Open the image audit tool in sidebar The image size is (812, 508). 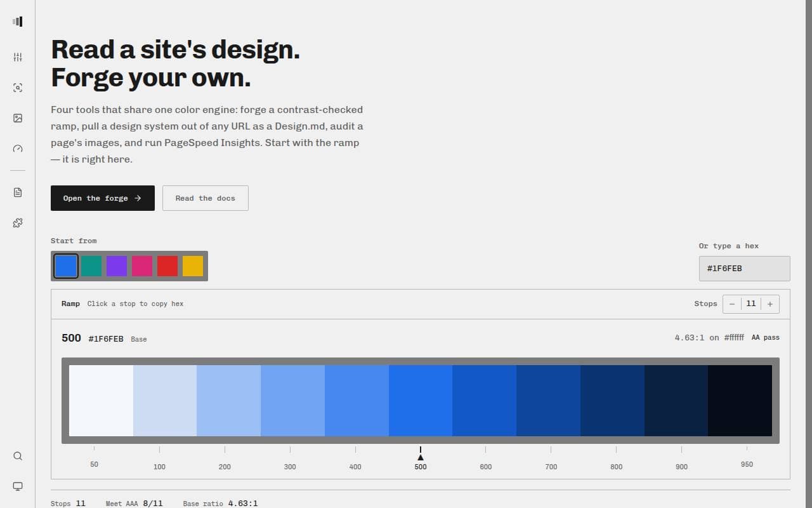click(x=18, y=118)
